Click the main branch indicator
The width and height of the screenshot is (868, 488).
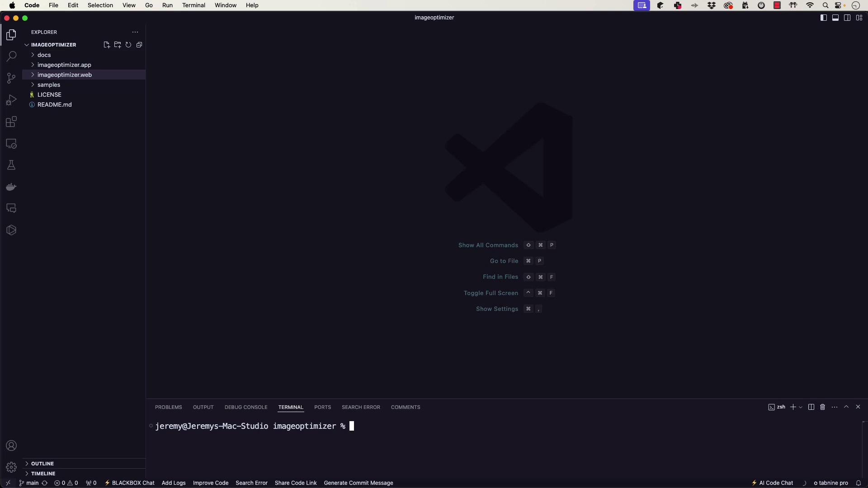[x=29, y=483]
